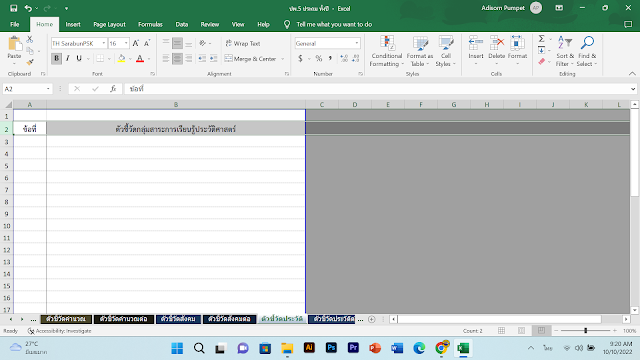Select sheet tab ตัวชี้วัดคำนวณ
The image size is (640, 360).
[x=66, y=319]
